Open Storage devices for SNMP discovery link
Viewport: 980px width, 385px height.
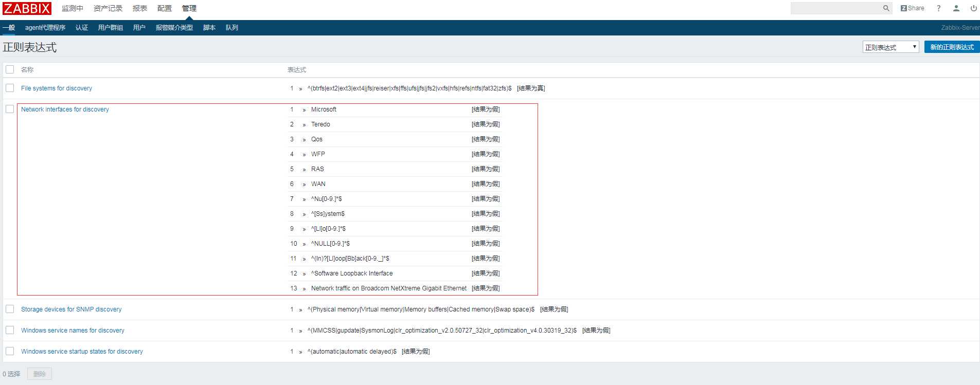point(72,309)
